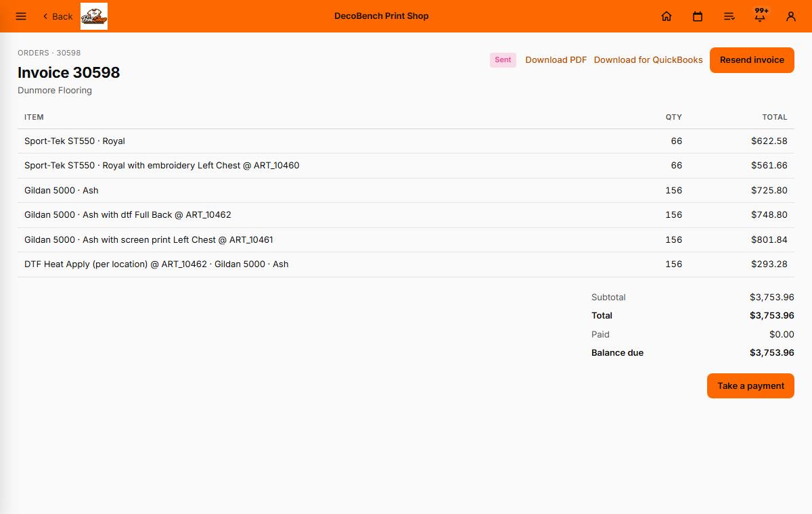812x514 pixels.
Task: Click the TOTAL column header
Action: (775, 117)
